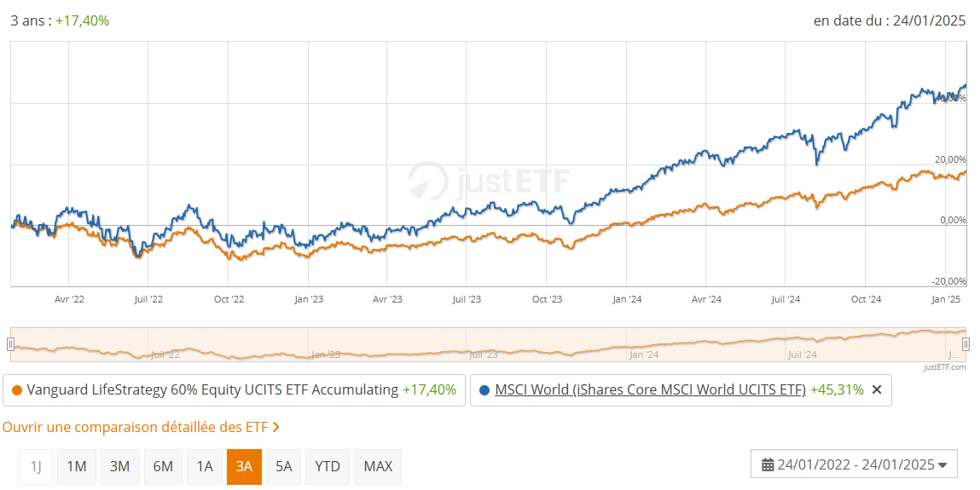980x490 pixels.
Task: Click the +45,31% MSCI World performance value
Action: [837, 390]
